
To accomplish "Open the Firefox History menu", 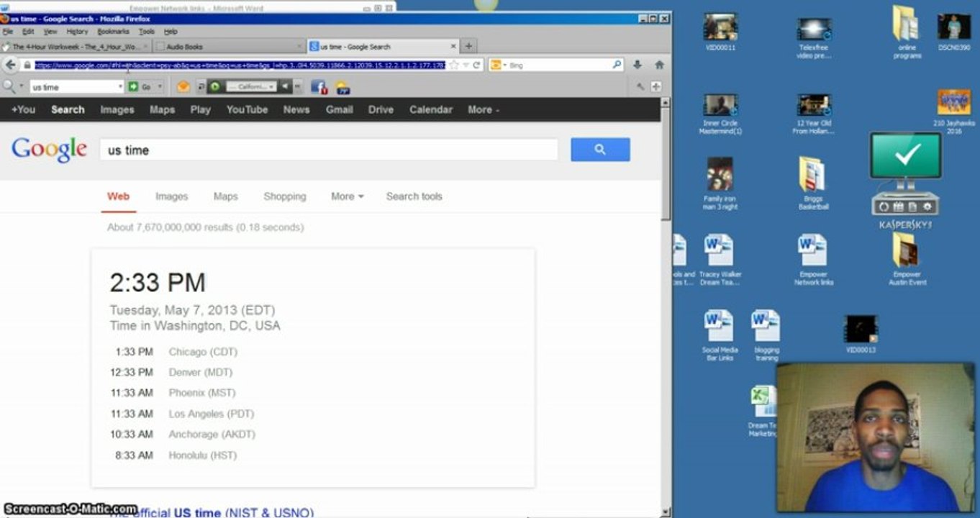I will tap(77, 32).
